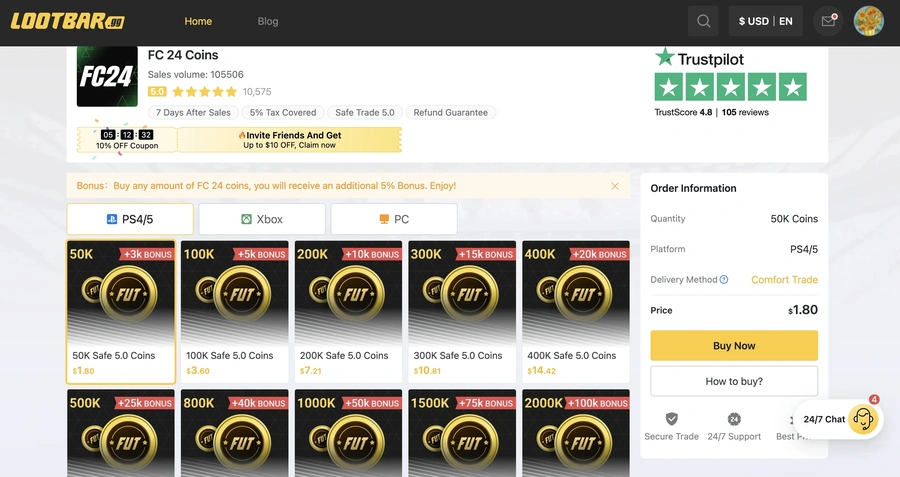Click the $1.80 price in Order Information

802,310
